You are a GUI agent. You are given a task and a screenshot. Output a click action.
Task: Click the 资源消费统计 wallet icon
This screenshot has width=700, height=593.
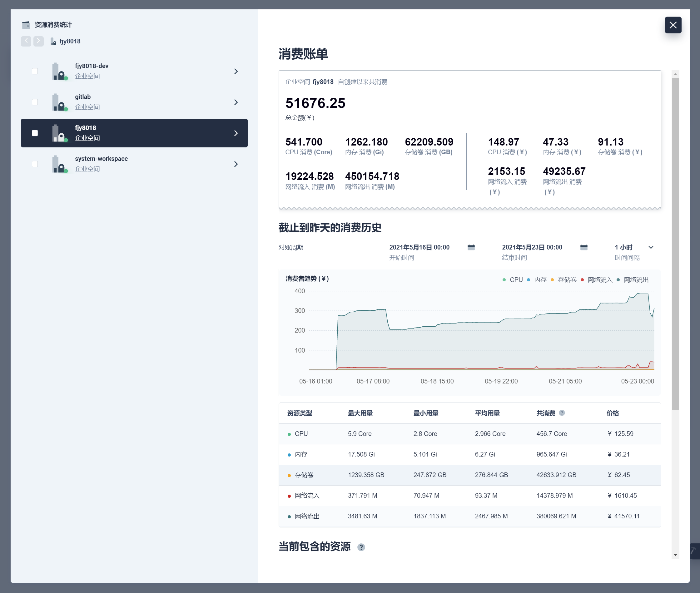pyautogui.click(x=26, y=25)
